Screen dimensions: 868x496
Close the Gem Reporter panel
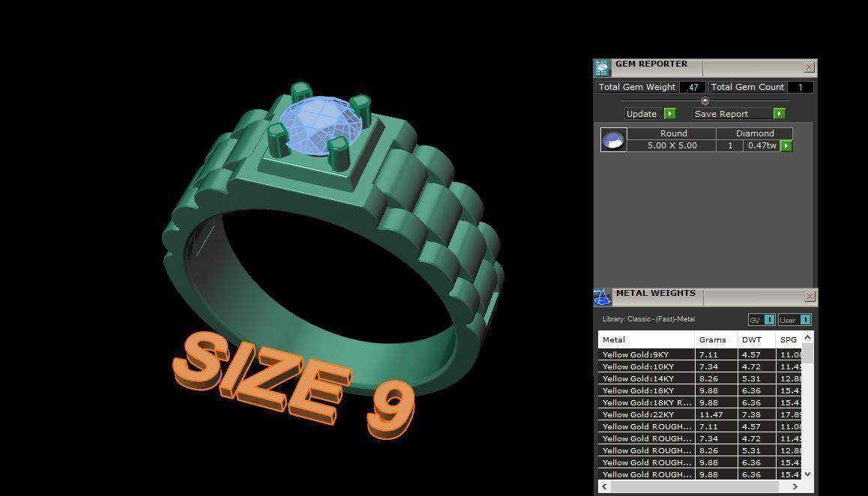[809, 67]
